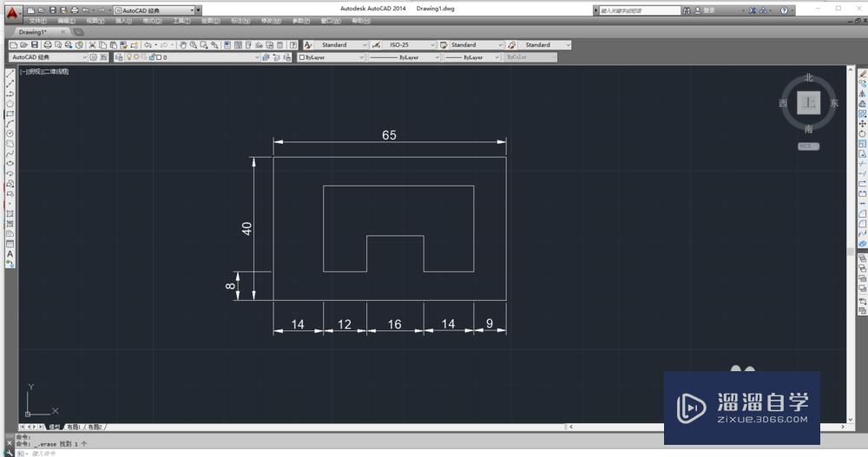Image resolution: width=868 pixels, height=457 pixels.
Task: Open the layer 0 dropdown list
Action: [193, 57]
